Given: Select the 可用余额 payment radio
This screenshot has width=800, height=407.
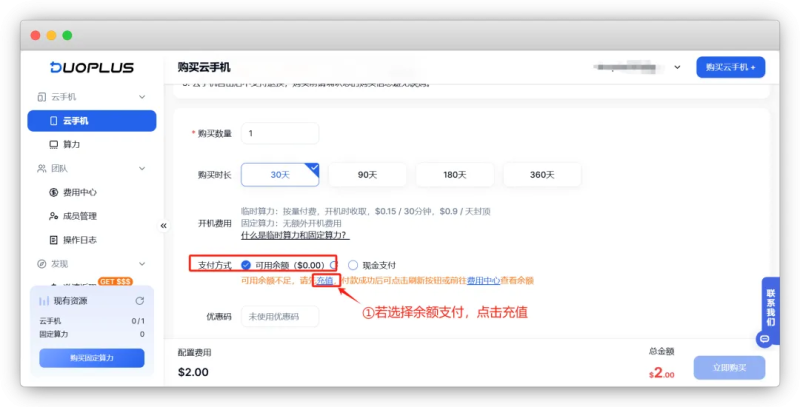Looking at the screenshot, I should tap(246, 265).
